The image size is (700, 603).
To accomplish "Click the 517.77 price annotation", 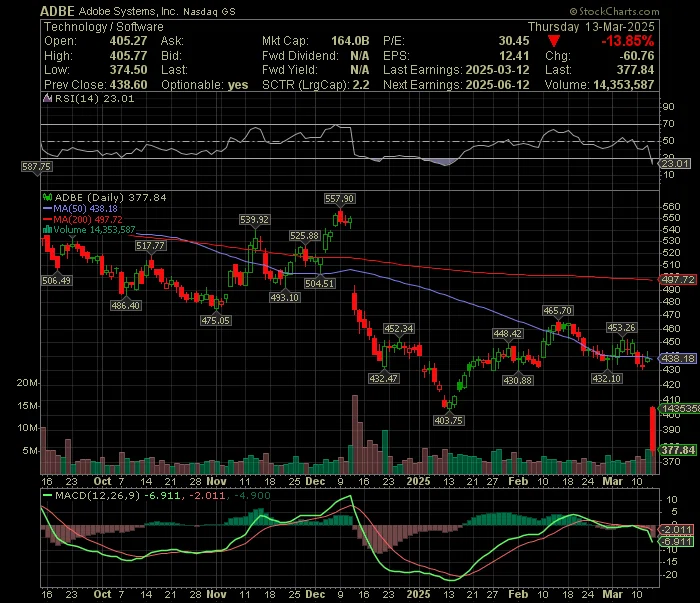I will (150, 245).
